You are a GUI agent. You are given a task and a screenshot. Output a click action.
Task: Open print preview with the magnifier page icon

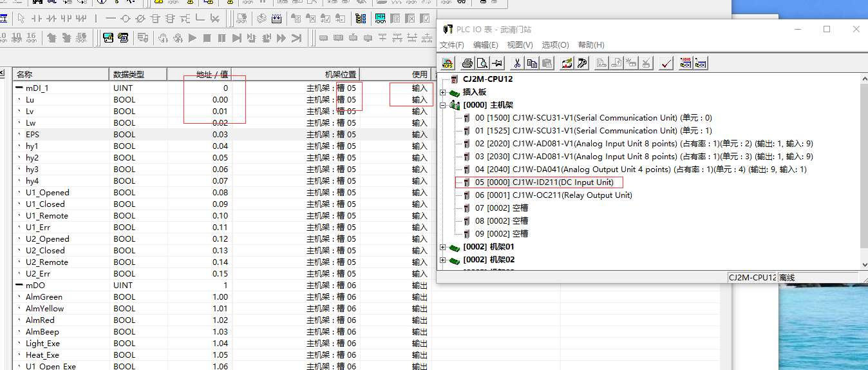[x=481, y=63]
